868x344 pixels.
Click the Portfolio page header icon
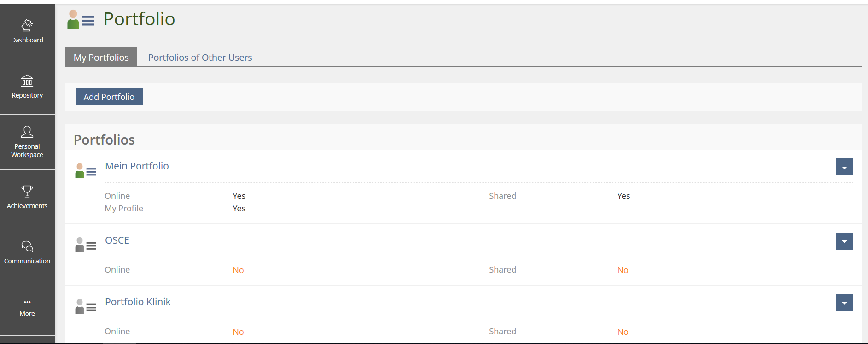coord(81,19)
